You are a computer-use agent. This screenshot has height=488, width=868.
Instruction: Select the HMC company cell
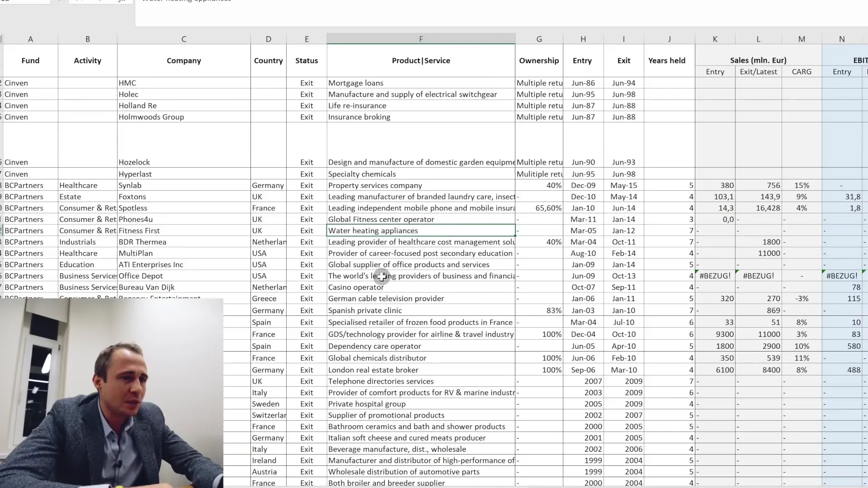pyautogui.click(x=184, y=83)
